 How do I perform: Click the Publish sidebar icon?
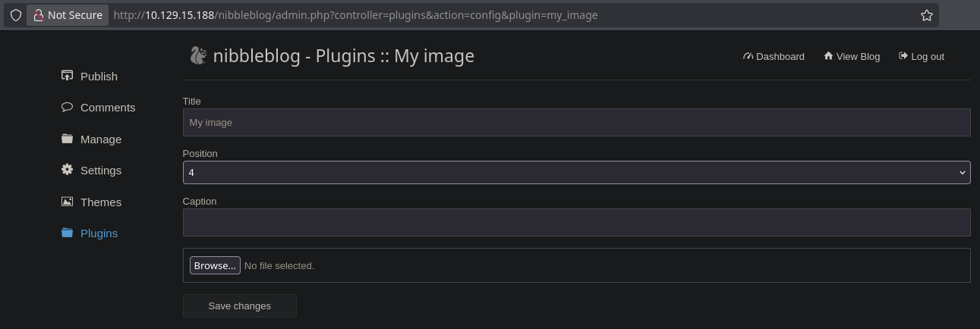pyautogui.click(x=67, y=76)
